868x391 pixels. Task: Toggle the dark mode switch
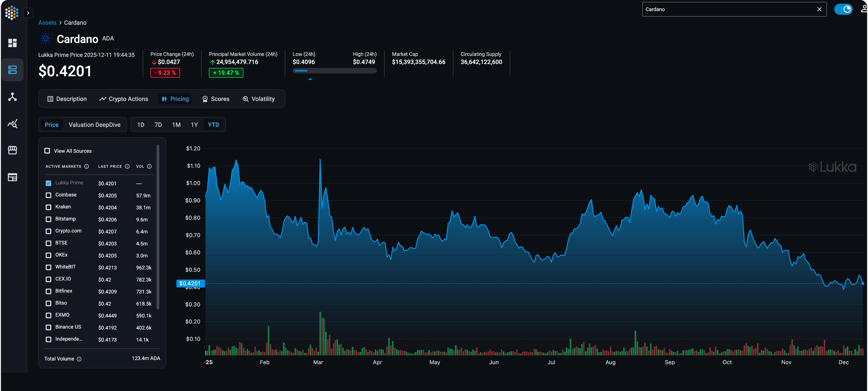pyautogui.click(x=843, y=9)
